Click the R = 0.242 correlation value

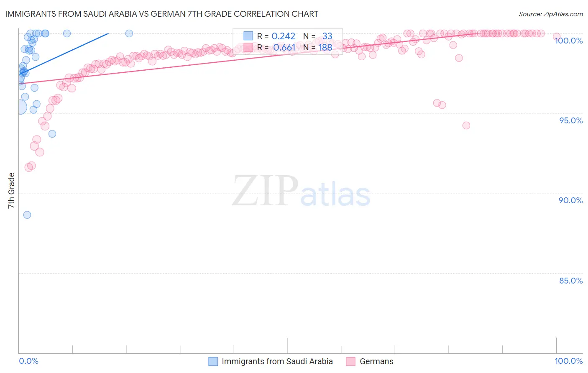coord(276,36)
